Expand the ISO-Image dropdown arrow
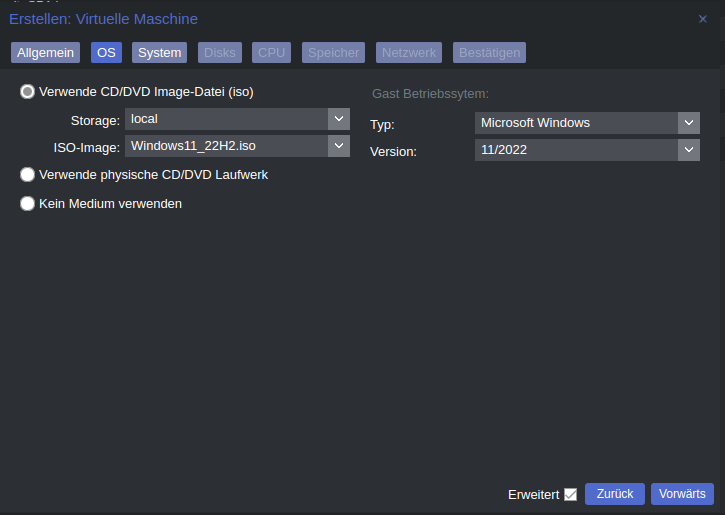This screenshot has width=725, height=515. pyautogui.click(x=339, y=146)
